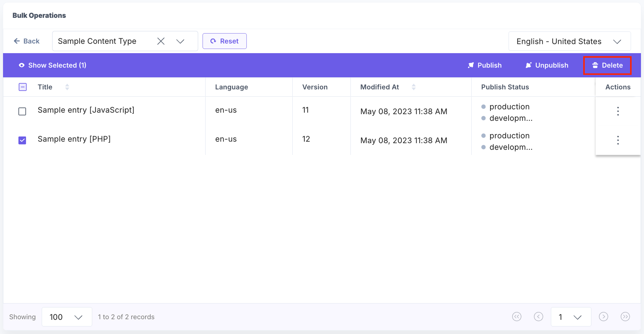Open the 100 records per page dropdown
The width and height of the screenshot is (644, 334).
67,317
